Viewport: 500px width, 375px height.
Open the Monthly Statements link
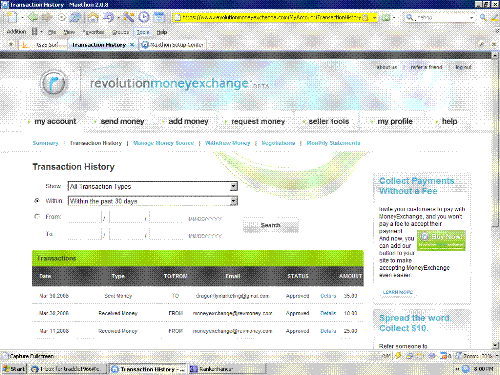coord(333,143)
